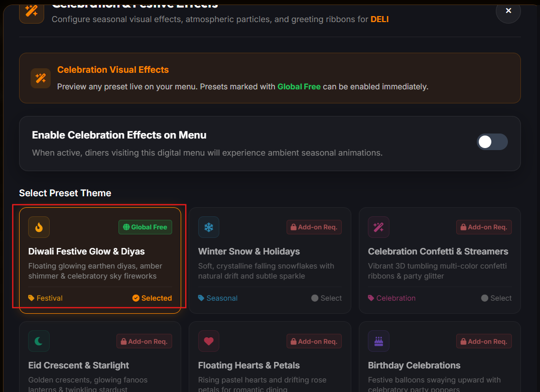Click the Winter Snow description about falling snowflakes
This screenshot has width=540, height=392.
(266, 271)
